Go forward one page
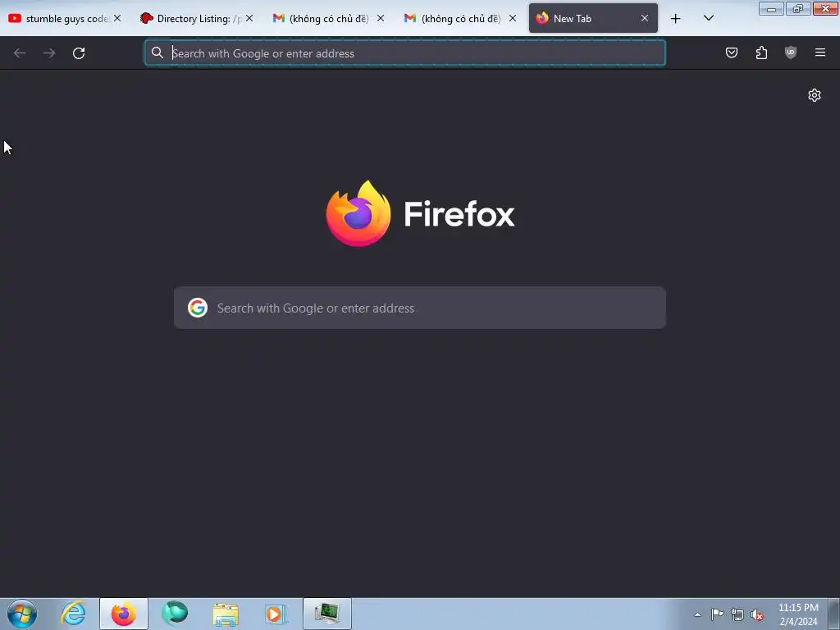 [x=49, y=53]
